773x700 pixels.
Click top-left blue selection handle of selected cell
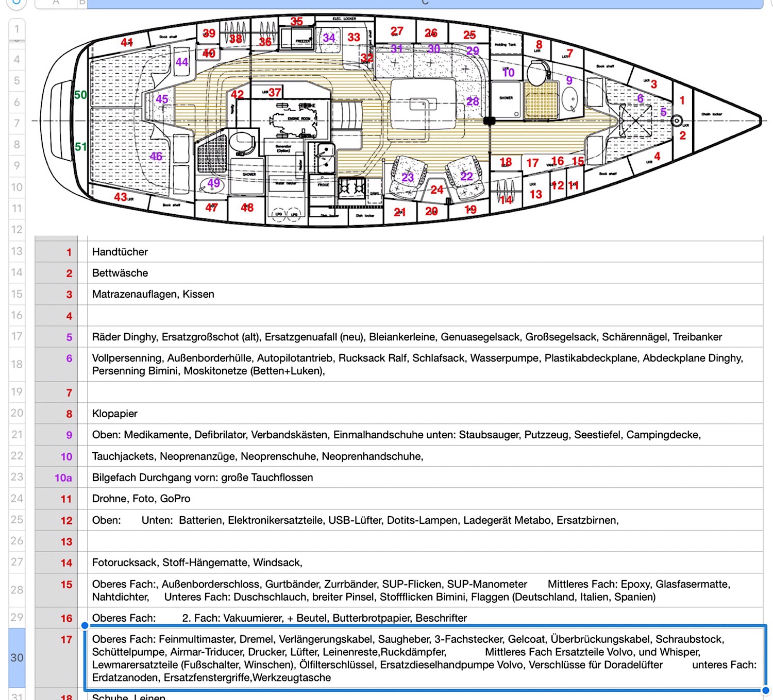coord(85,625)
